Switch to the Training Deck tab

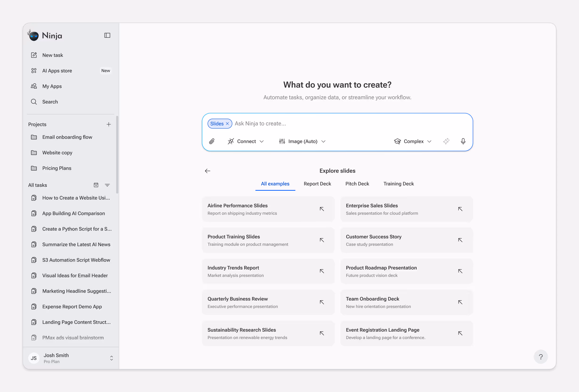[x=398, y=184]
